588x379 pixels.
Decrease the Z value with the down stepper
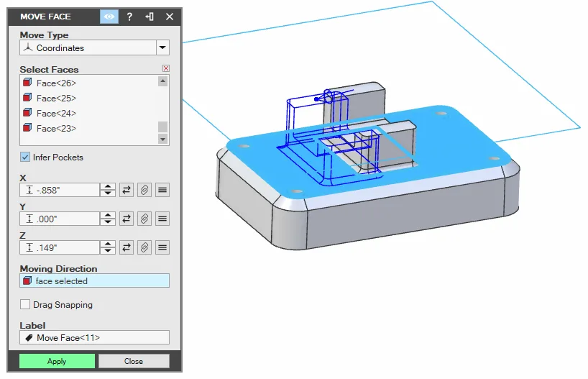point(108,251)
